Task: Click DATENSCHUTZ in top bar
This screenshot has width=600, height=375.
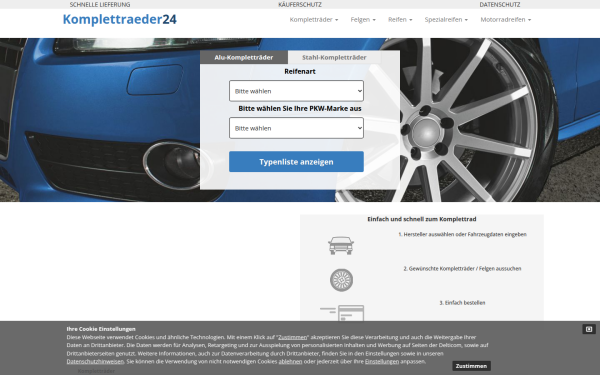Action: (x=500, y=5)
